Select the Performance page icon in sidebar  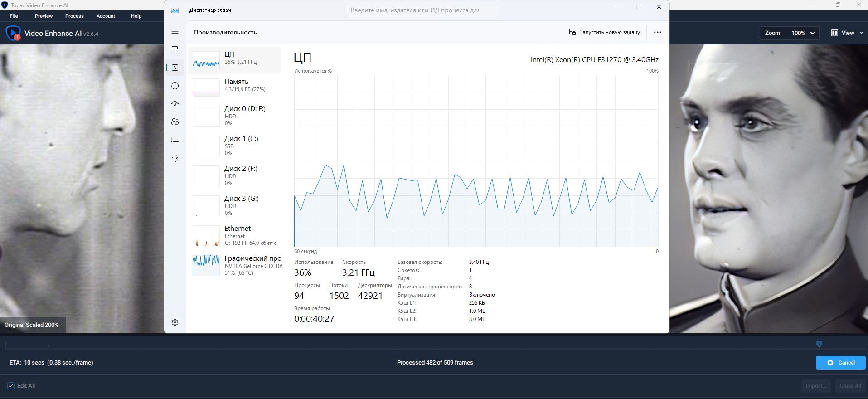click(x=175, y=68)
